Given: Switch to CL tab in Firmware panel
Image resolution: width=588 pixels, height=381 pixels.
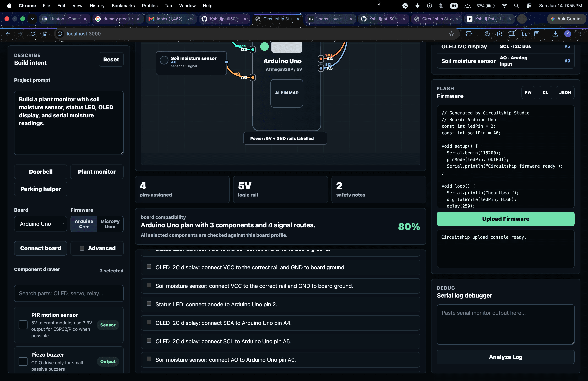Looking at the screenshot, I should point(545,92).
